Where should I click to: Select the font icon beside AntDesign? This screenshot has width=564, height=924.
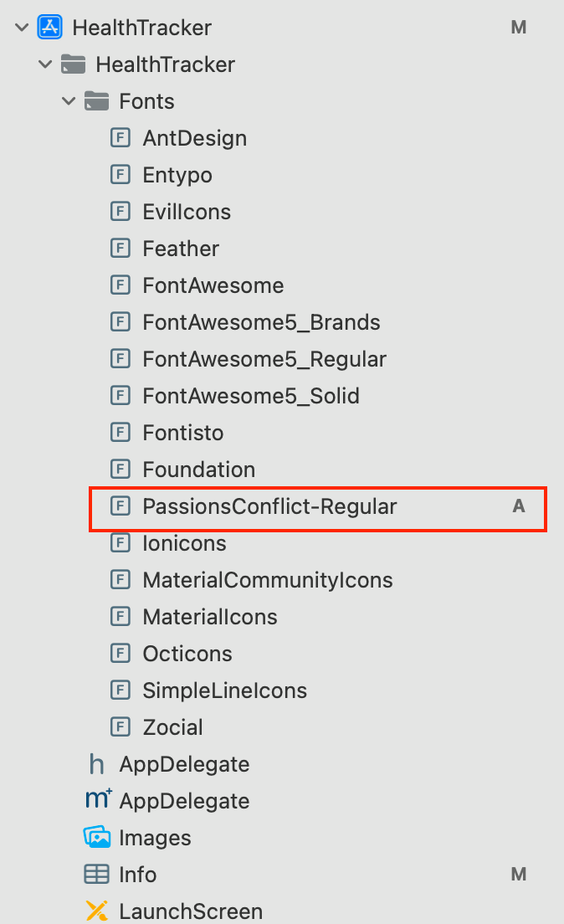tap(120, 137)
